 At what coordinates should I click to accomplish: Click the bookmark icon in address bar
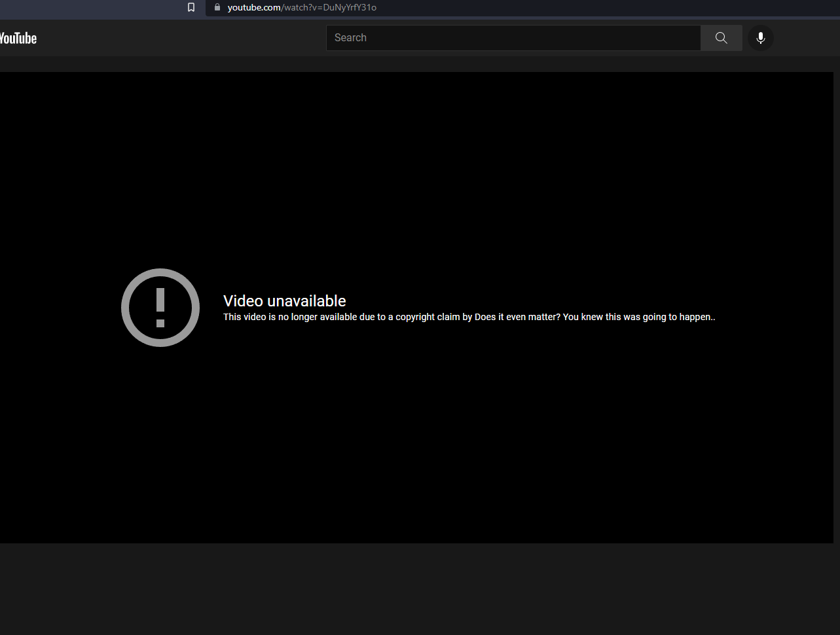pyautogui.click(x=191, y=7)
